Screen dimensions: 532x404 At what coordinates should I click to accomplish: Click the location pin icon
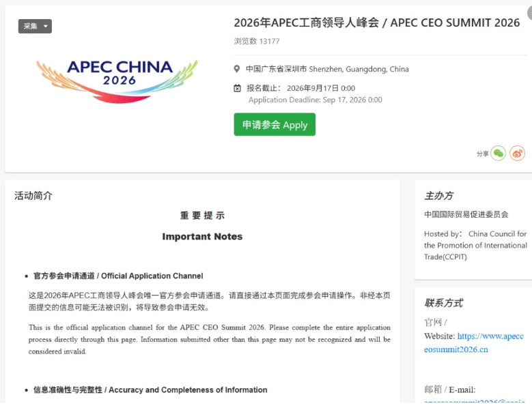click(237, 69)
